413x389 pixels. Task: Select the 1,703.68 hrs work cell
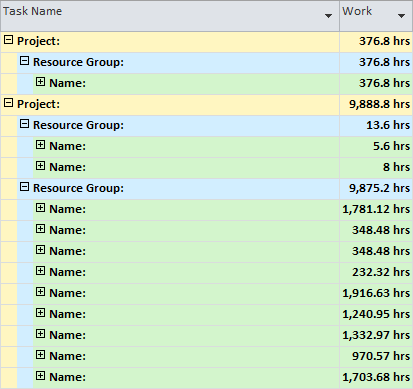(376, 378)
